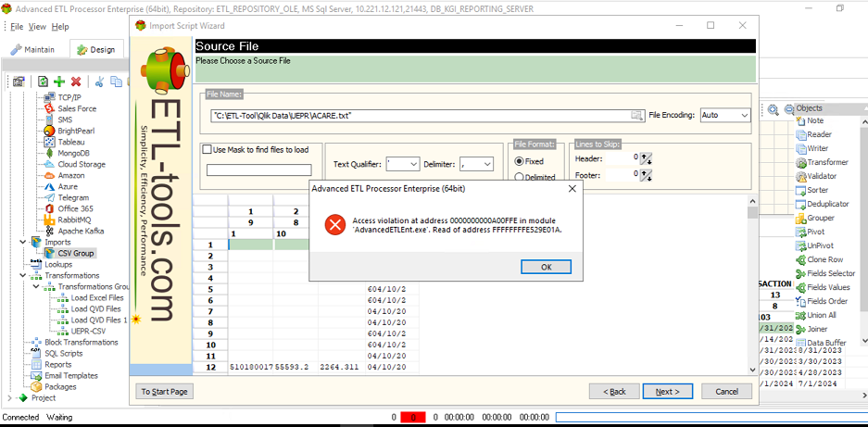Click OK in the access violation dialog
The height and width of the screenshot is (427, 868).
coord(546,267)
